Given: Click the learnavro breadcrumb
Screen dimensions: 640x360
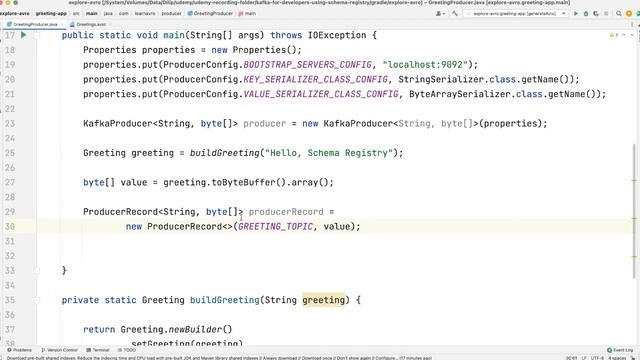Looking at the screenshot, I should pos(145,13).
